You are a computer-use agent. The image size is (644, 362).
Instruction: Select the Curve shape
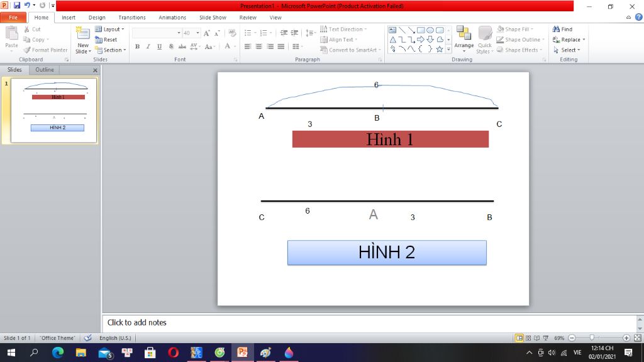(411, 49)
